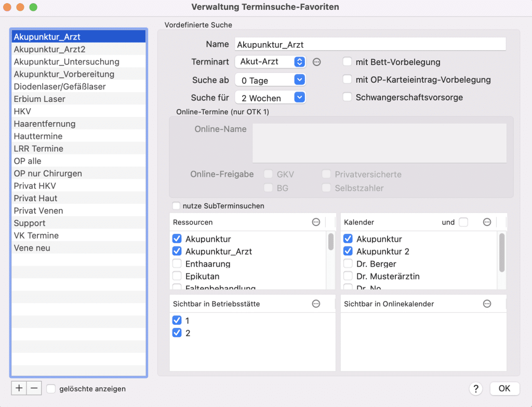Image resolution: width=532 pixels, height=407 pixels.
Task: Open the Kalender options ellipsis icon
Action: pyautogui.click(x=487, y=222)
